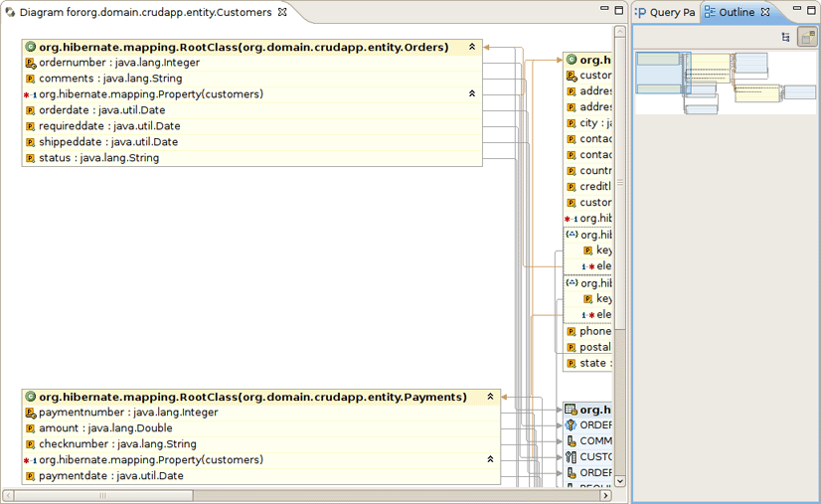Close the Customers diagram editor tab

282,12
